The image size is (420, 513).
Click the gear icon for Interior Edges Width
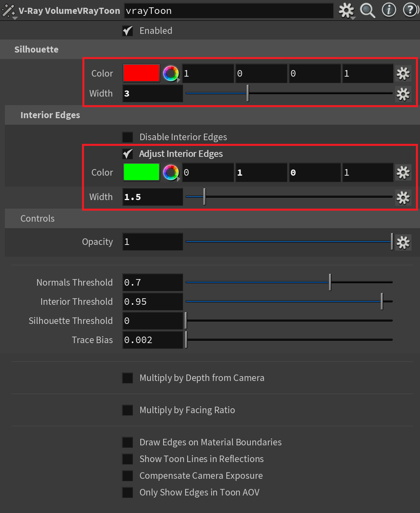point(403,197)
